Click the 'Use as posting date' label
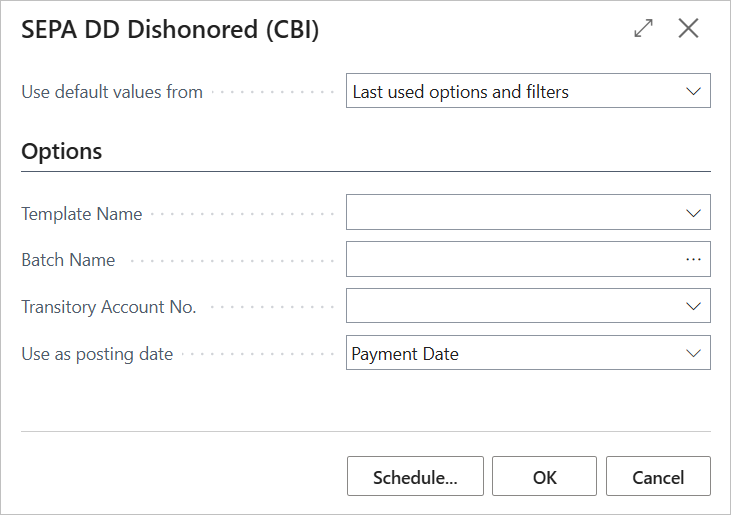Screen dimensions: 731x515 [97, 354]
